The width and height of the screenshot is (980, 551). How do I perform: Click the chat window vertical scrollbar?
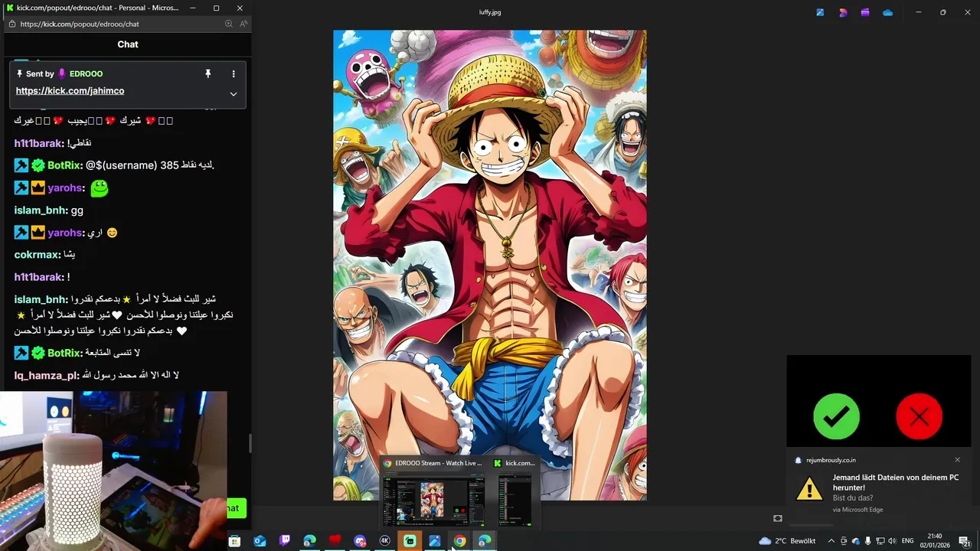[250, 443]
